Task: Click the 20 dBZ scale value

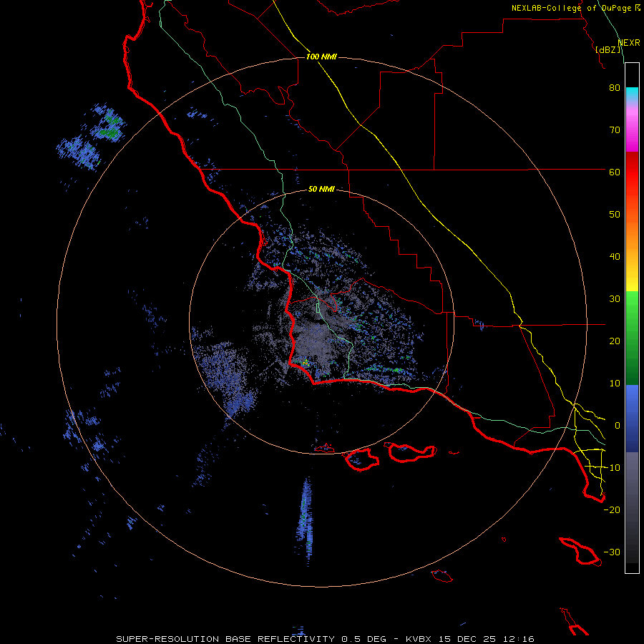Action: (615, 341)
